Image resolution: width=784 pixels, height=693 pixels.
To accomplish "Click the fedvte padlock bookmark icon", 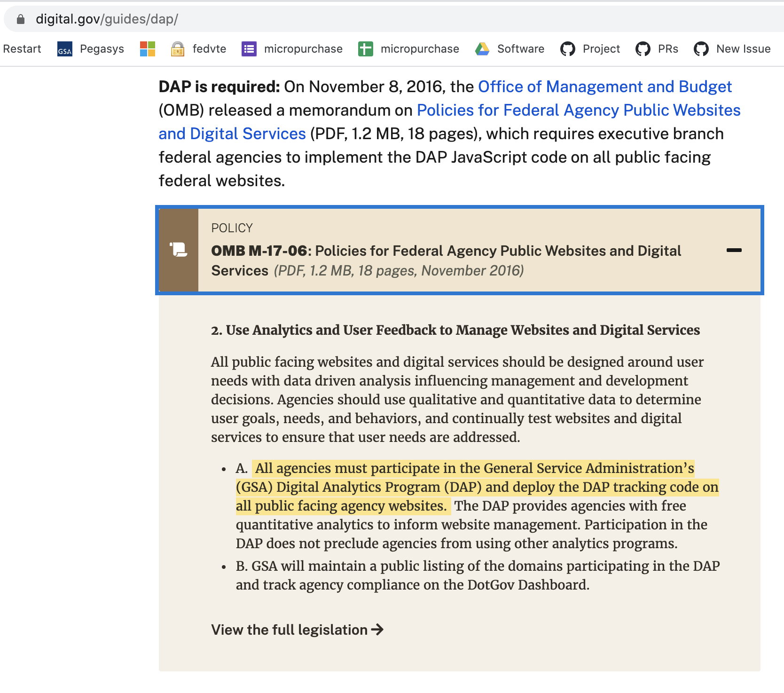I will click(177, 49).
